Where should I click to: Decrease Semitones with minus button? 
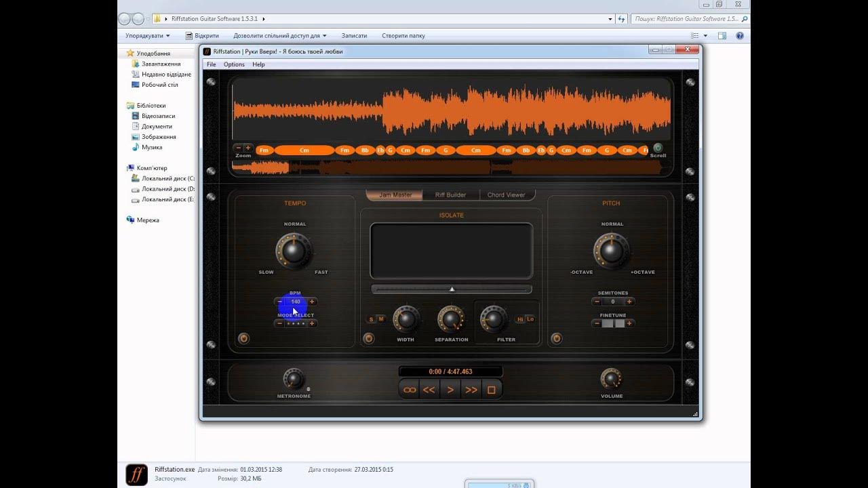(597, 302)
